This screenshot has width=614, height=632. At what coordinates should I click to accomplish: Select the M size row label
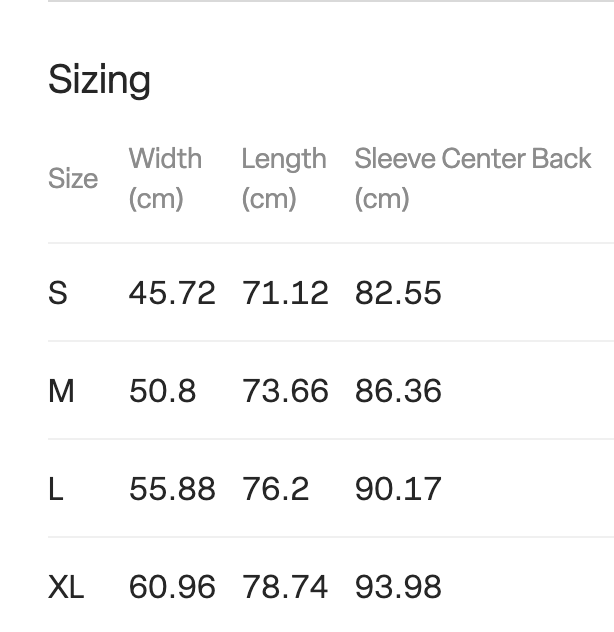click(x=61, y=391)
